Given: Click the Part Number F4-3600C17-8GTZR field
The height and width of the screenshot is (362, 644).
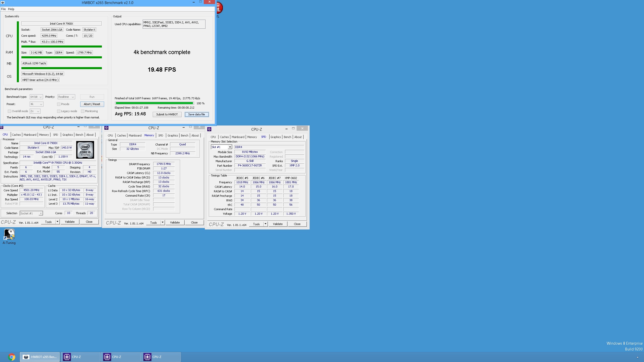Looking at the screenshot, I should 250,166.
